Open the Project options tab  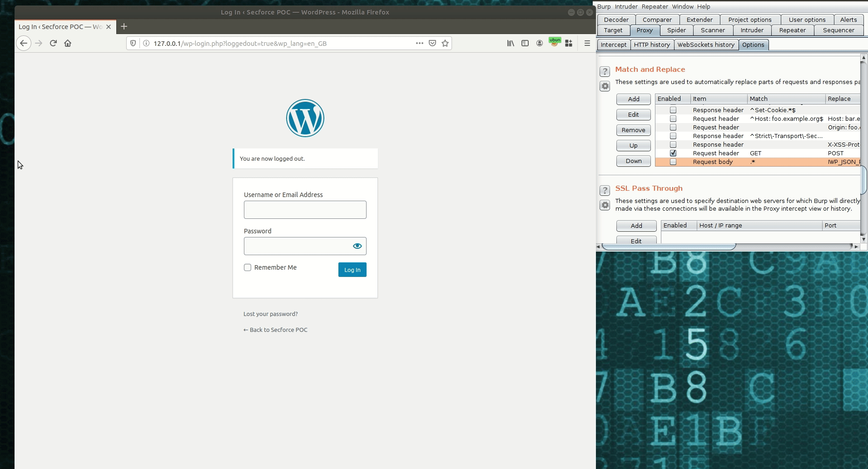click(750, 20)
